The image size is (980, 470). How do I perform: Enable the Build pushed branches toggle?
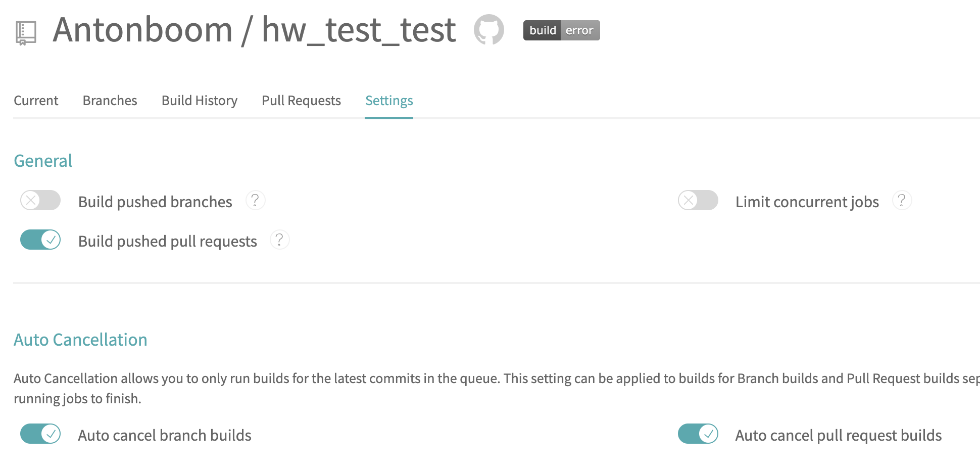[x=40, y=200]
